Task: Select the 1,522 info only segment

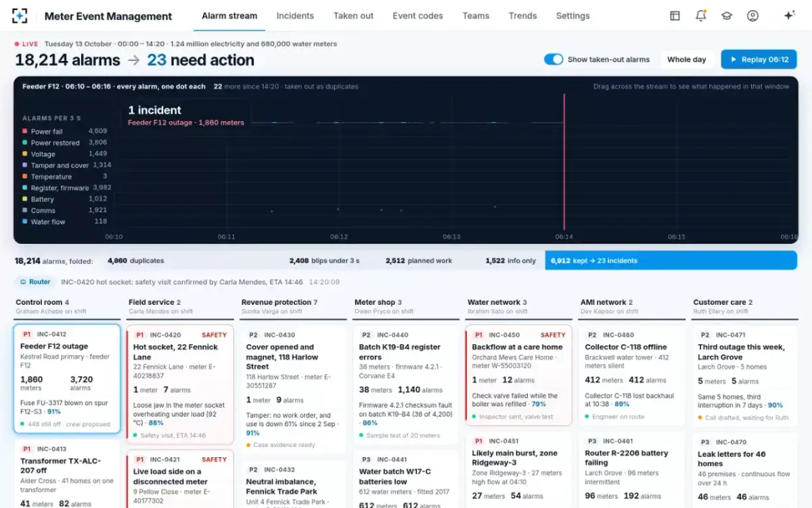Action: (510, 260)
